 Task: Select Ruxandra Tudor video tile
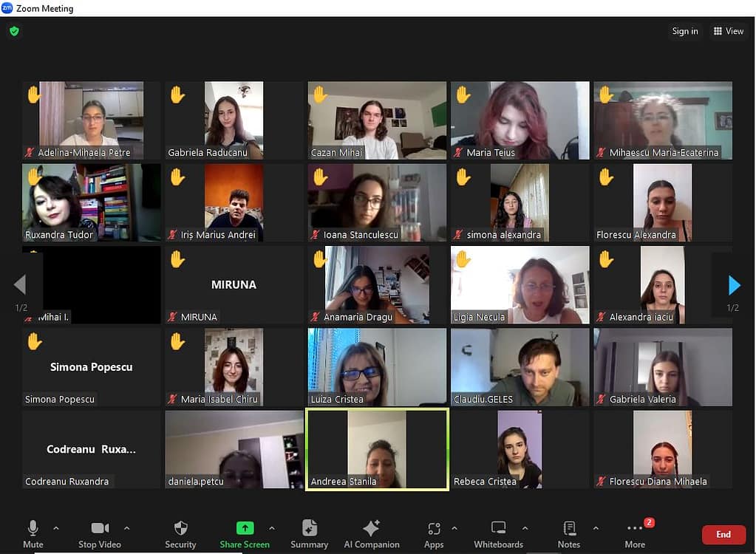tap(91, 202)
